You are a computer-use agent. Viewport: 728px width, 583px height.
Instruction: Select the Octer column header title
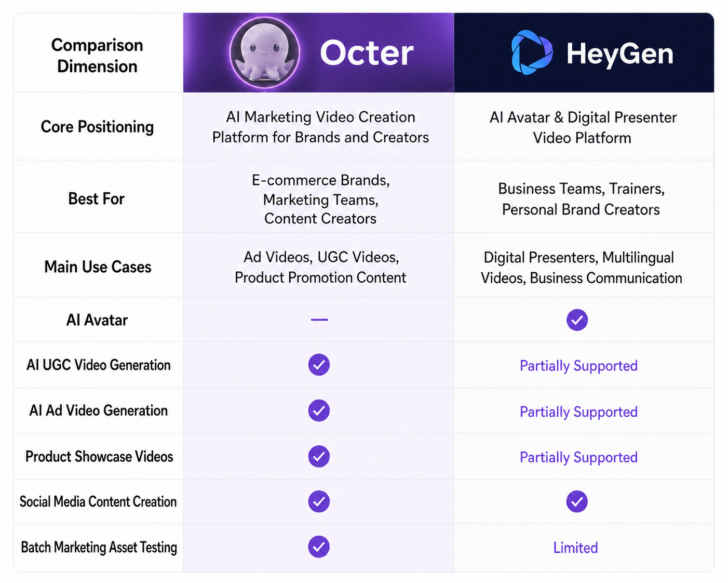[x=367, y=53]
